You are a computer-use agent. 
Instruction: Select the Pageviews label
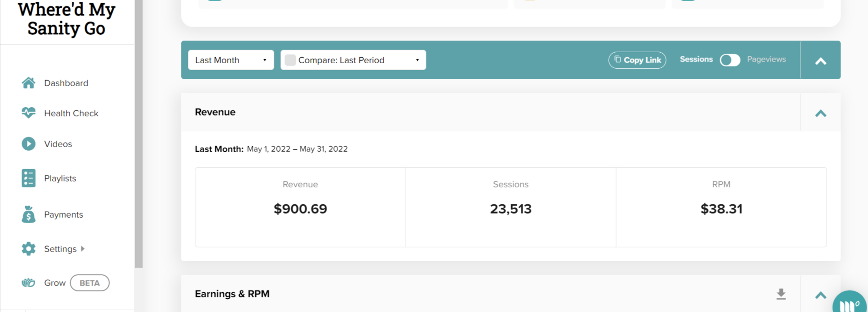tap(766, 59)
